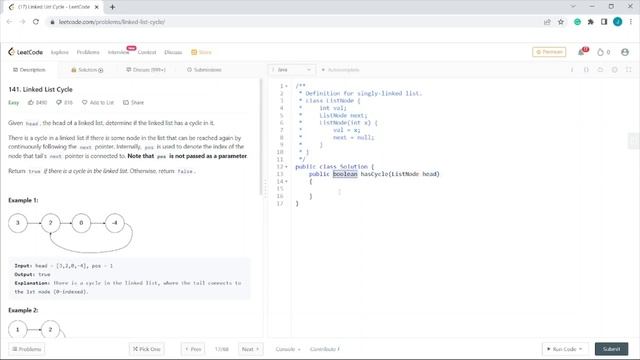Bookmark this page with the star icon

point(561,22)
